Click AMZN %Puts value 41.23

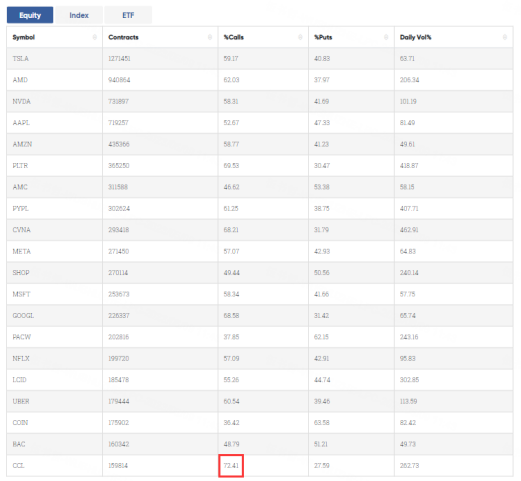[321, 144]
